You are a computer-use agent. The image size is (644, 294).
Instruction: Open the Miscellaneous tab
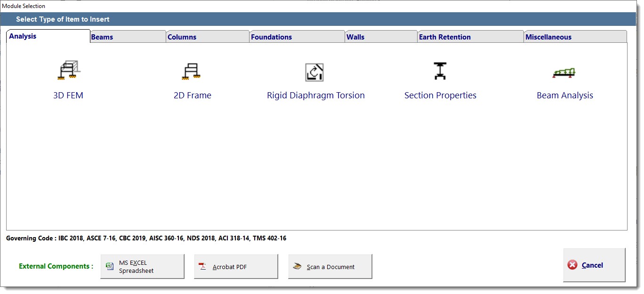(548, 37)
